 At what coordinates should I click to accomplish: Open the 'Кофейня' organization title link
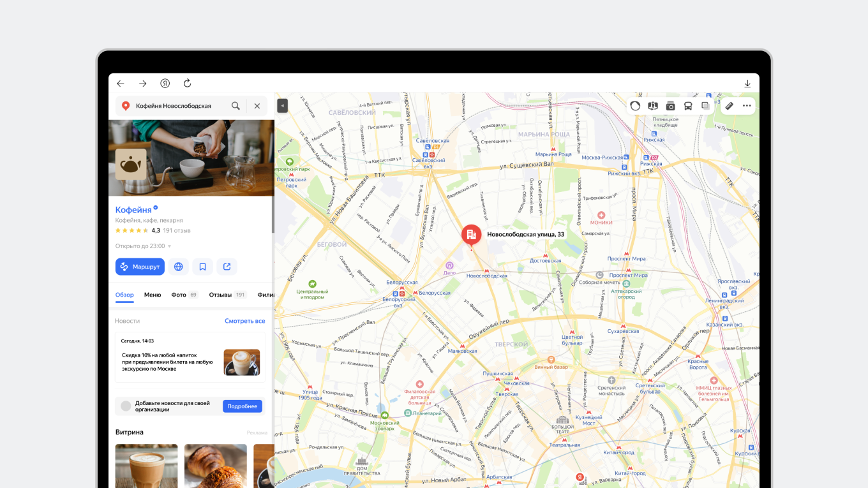(133, 210)
